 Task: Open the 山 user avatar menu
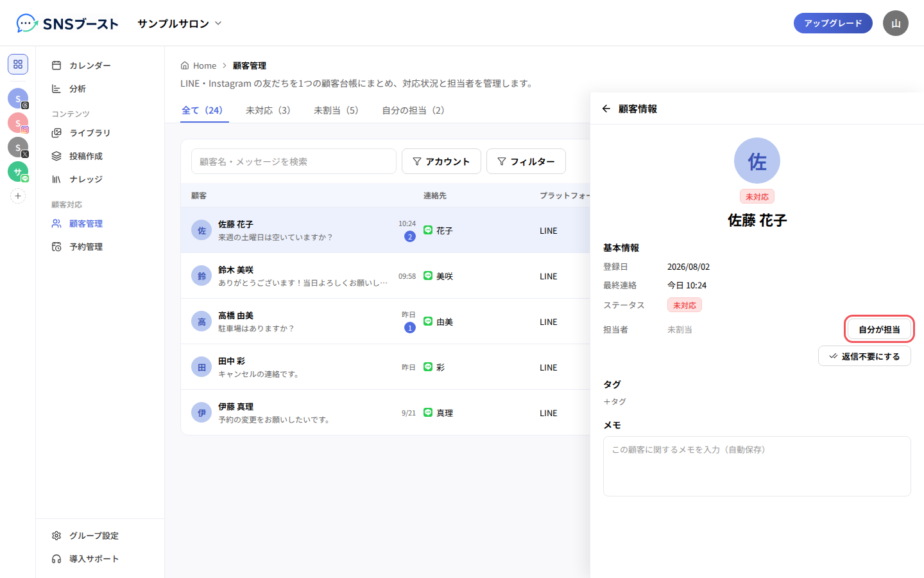coord(896,23)
